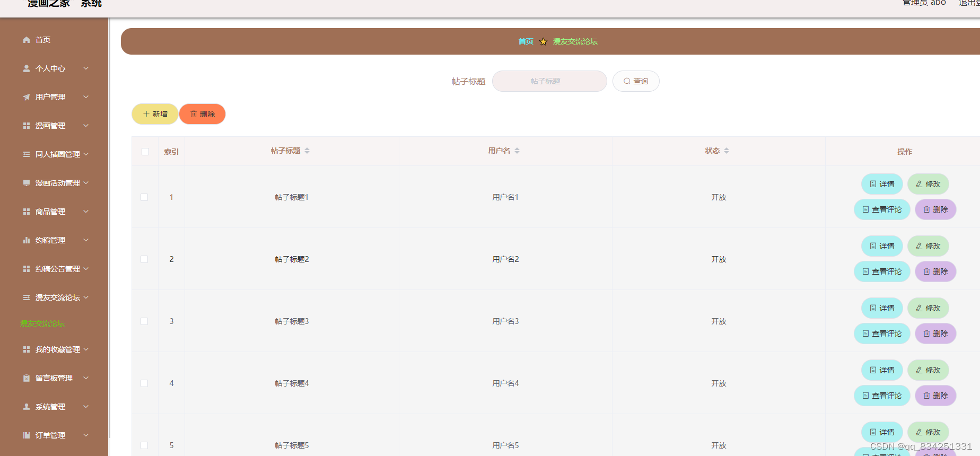Click the list icon beside 漫友交流论坛 menu
This screenshot has height=456, width=980.
[27, 297]
